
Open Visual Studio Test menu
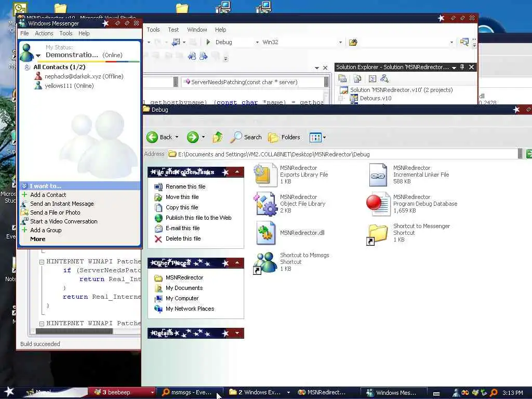173,30
